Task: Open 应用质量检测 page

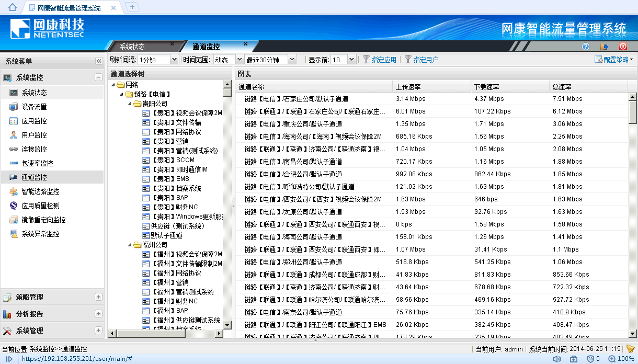Action: [40, 206]
